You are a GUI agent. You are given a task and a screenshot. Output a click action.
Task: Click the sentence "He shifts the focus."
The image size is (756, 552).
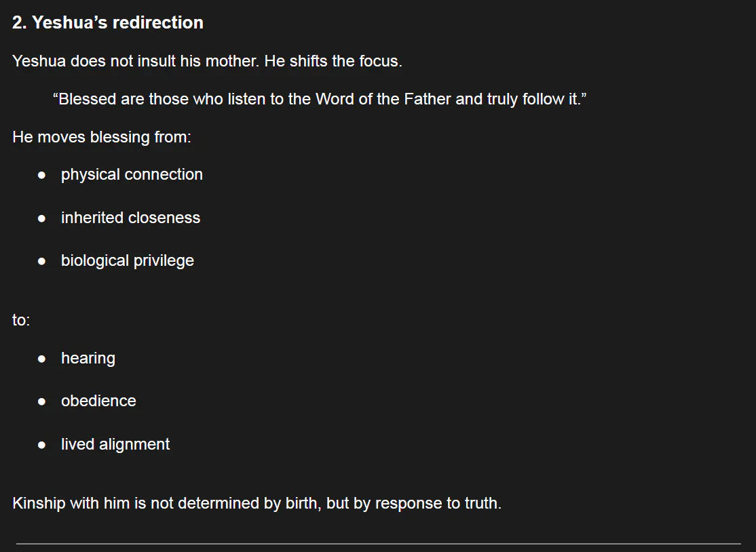(x=333, y=61)
